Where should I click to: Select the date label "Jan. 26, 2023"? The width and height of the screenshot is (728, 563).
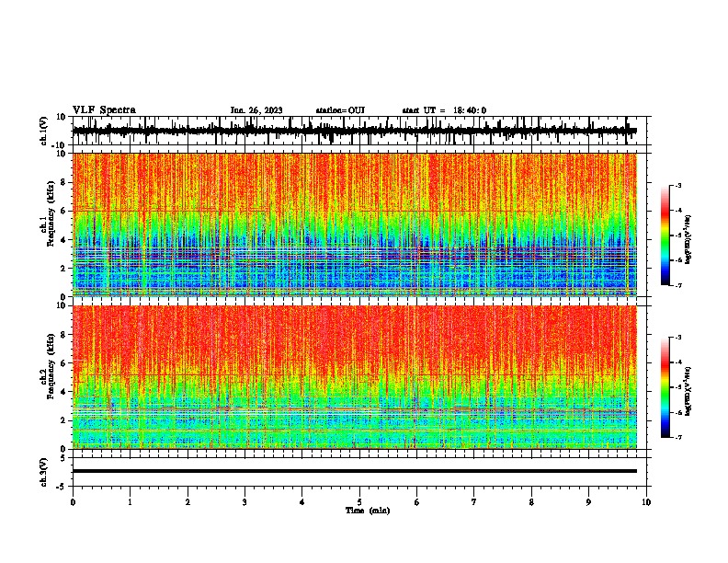pyautogui.click(x=256, y=110)
